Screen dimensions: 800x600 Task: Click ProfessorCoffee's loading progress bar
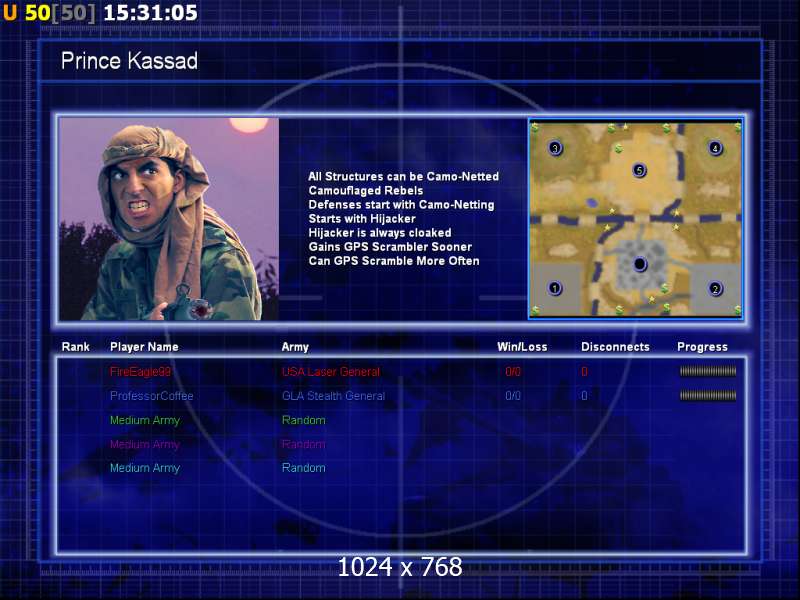pyautogui.click(x=708, y=395)
